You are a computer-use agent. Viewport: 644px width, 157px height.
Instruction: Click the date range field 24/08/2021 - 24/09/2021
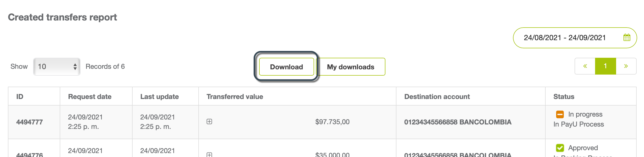click(575, 38)
